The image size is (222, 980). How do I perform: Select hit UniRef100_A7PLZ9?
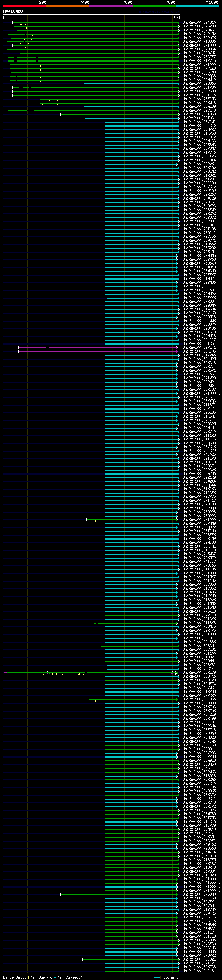pos(199,68)
